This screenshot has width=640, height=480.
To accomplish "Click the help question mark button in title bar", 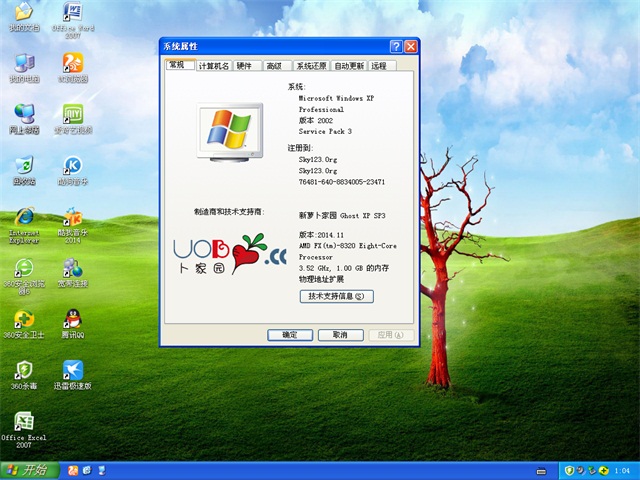I will (x=396, y=47).
